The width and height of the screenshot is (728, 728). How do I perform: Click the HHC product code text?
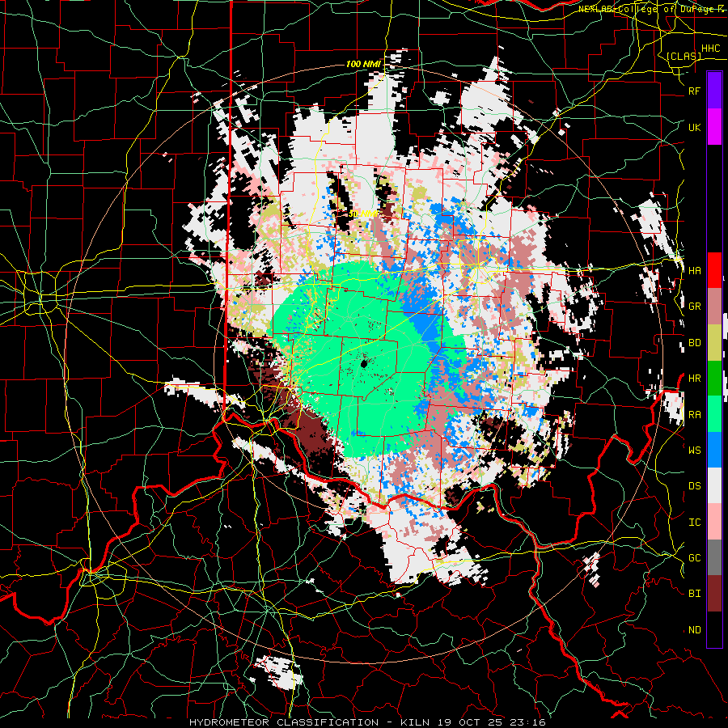point(710,49)
